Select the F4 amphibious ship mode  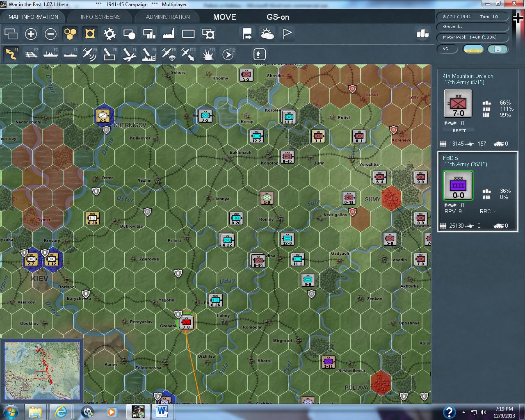tap(70, 54)
